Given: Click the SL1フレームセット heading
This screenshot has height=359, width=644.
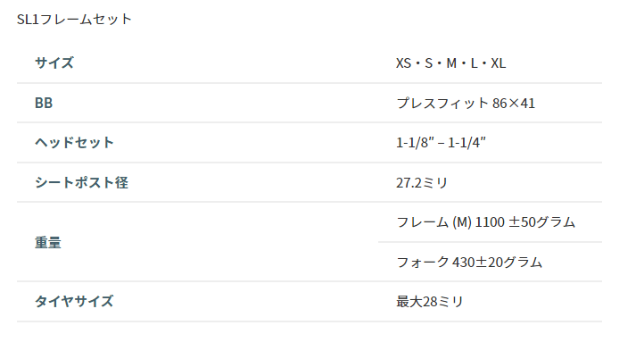Looking at the screenshot, I should pos(74,20).
